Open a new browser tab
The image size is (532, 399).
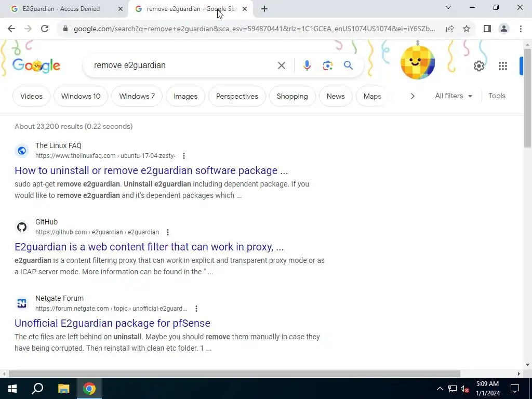pyautogui.click(x=264, y=9)
